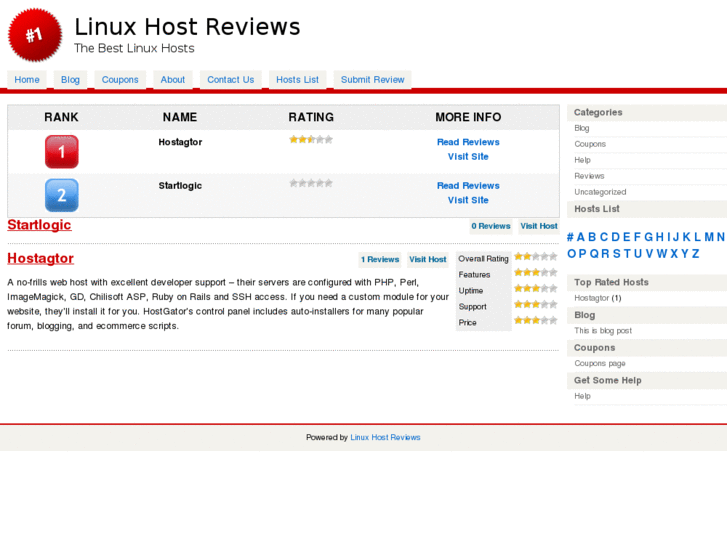Click Startlogic's empty star rating in table

click(311, 183)
